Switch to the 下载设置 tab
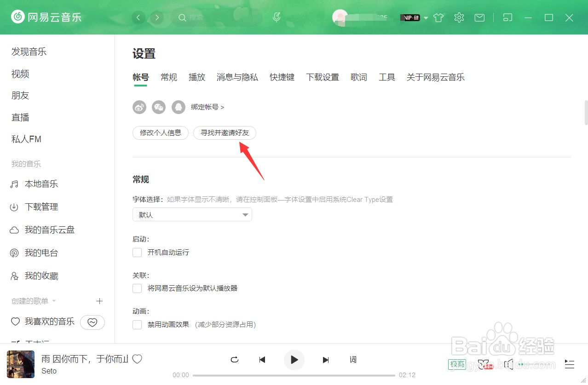This screenshot has width=588, height=385. click(323, 77)
